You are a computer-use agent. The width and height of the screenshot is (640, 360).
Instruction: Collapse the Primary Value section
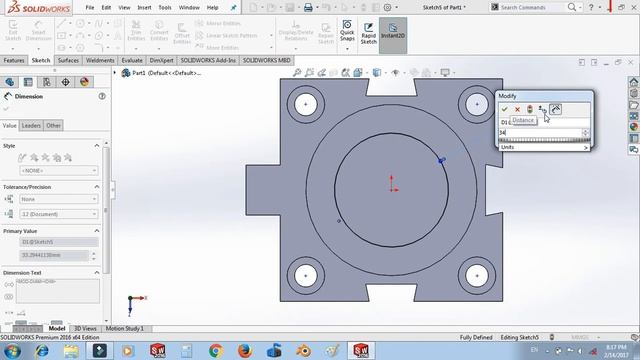(x=97, y=231)
